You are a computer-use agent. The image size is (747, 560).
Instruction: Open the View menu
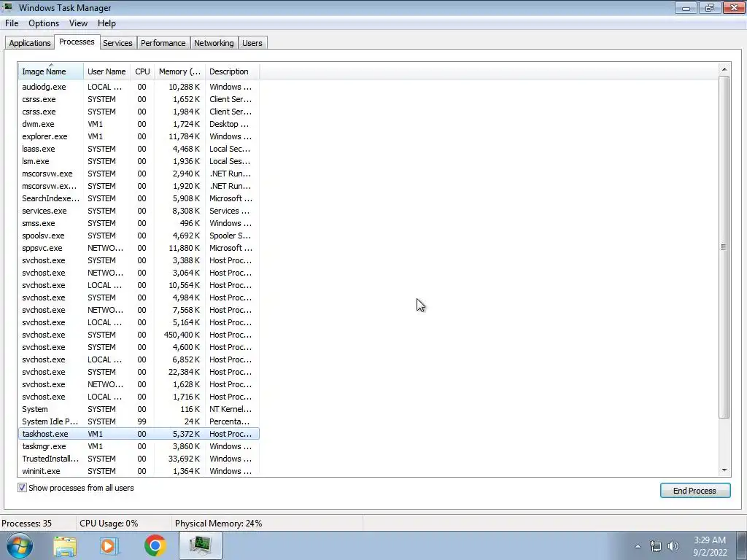click(x=78, y=23)
